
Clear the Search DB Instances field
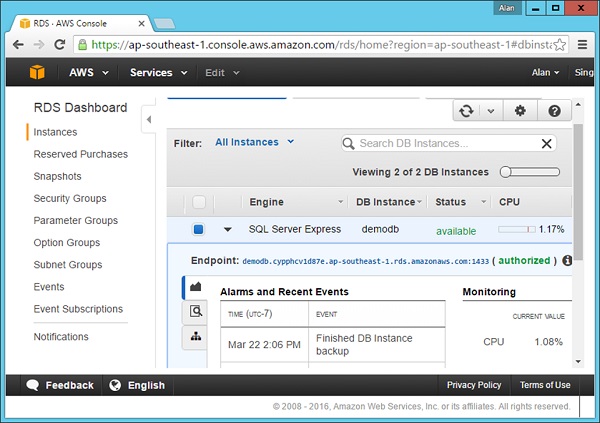click(x=546, y=143)
